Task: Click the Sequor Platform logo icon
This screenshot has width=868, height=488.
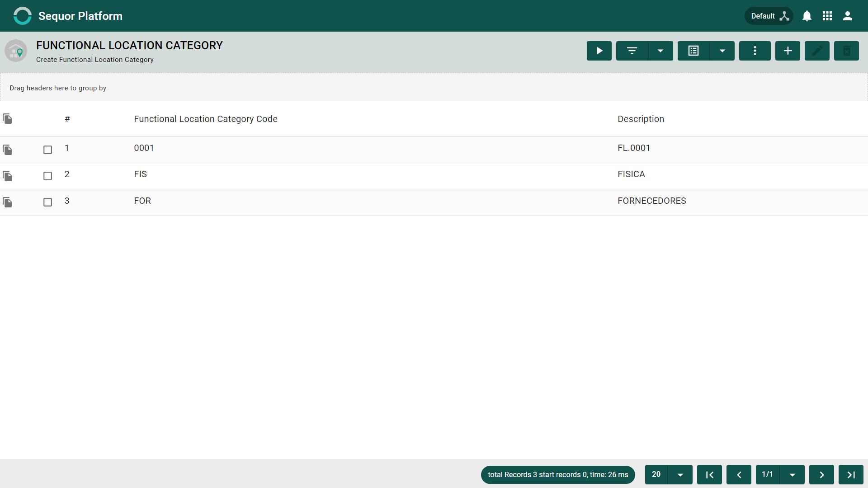Action: point(23,16)
